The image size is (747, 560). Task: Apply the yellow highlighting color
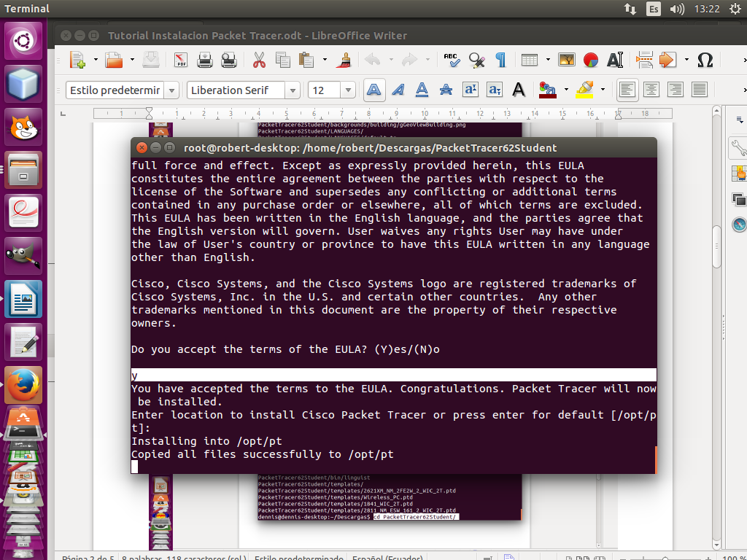click(584, 90)
